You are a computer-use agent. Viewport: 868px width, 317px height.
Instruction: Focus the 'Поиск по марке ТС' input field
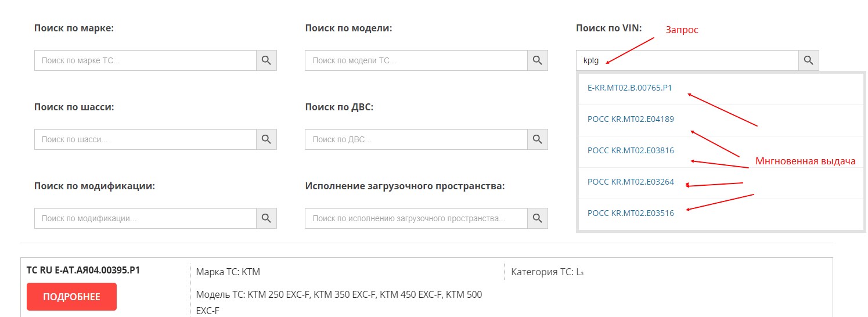pyautogui.click(x=145, y=60)
